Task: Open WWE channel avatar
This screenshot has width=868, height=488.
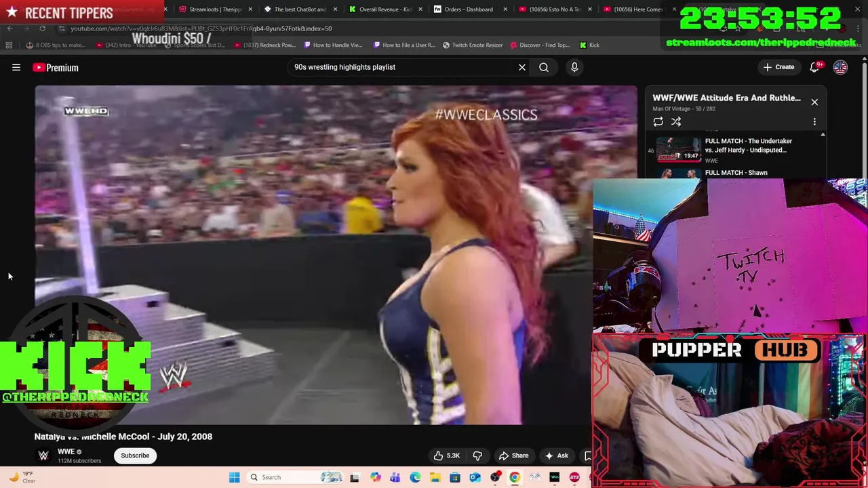Action: point(43,455)
